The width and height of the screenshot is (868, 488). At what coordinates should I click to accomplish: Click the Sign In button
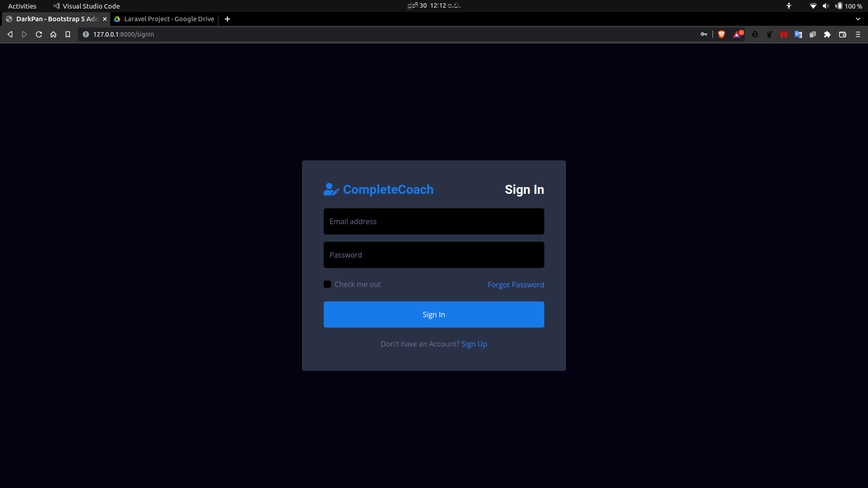click(434, 314)
